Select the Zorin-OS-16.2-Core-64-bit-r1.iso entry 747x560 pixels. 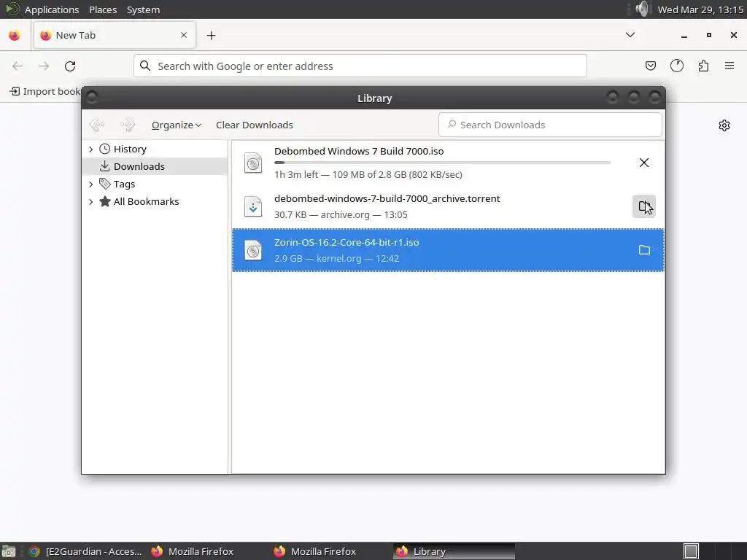coord(448,250)
